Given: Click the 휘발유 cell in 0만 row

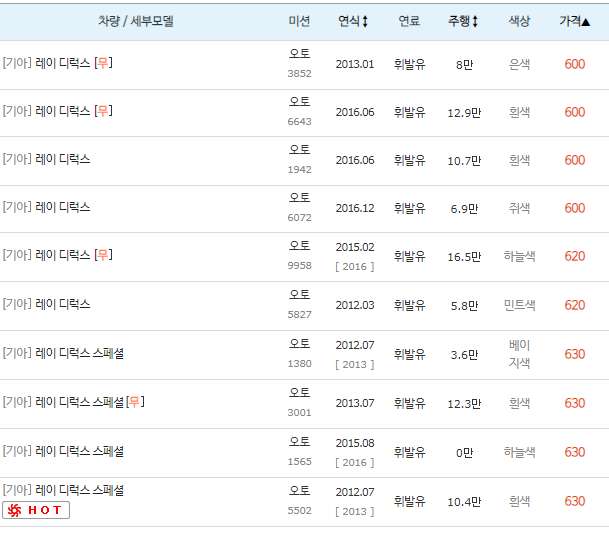Looking at the screenshot, I should (409, 452).
